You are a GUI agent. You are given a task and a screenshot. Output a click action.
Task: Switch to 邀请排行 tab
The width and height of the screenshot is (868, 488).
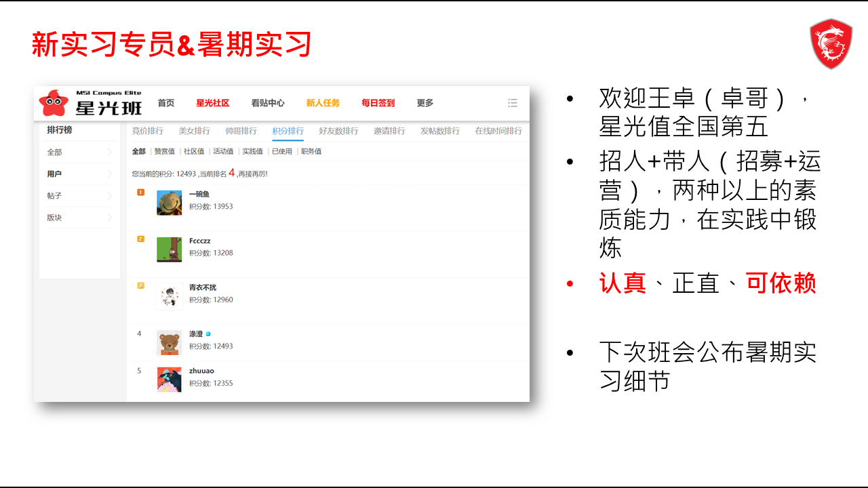tap(389, 131)
